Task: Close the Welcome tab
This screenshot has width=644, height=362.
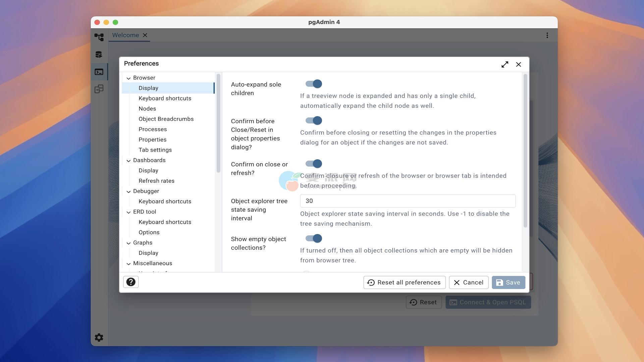Action: pos(145,35)
